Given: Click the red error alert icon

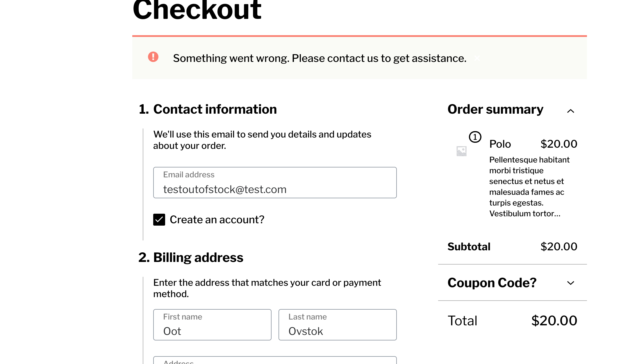Looking at the screenshot, I should [153, 58].
